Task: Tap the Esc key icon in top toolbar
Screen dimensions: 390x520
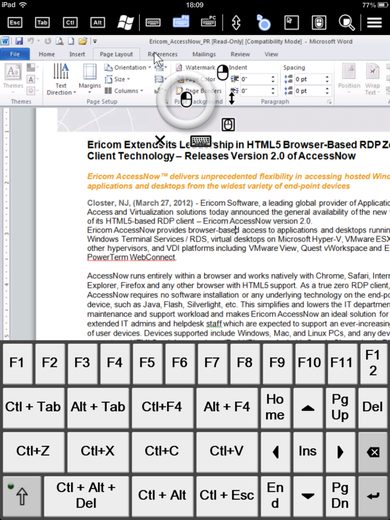Action: pos(15,23)
